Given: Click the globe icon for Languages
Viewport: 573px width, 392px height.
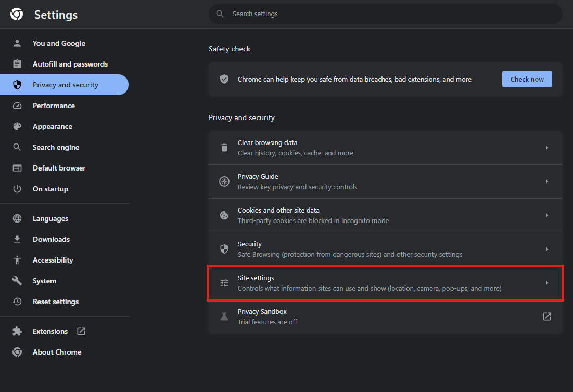Looking at the screenshot, I should pyautogui.click(x=17, y=218).
